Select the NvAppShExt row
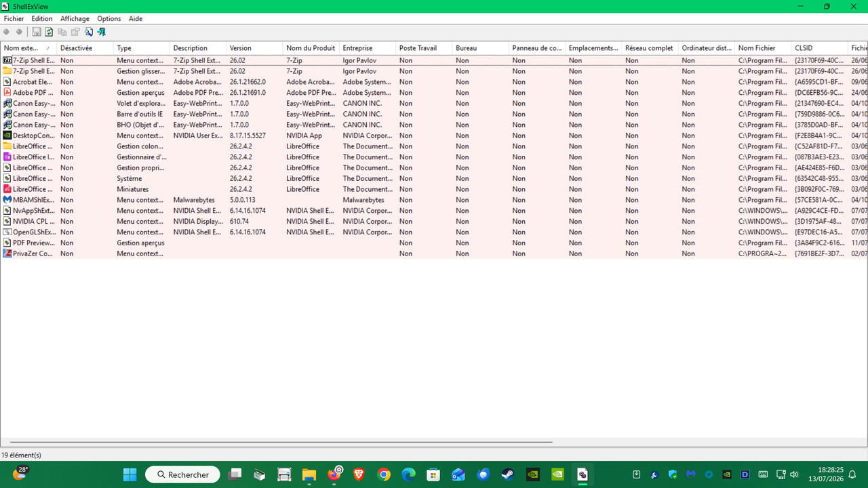The width and height of the screenshot is (868, 488). tap(434, 211)
